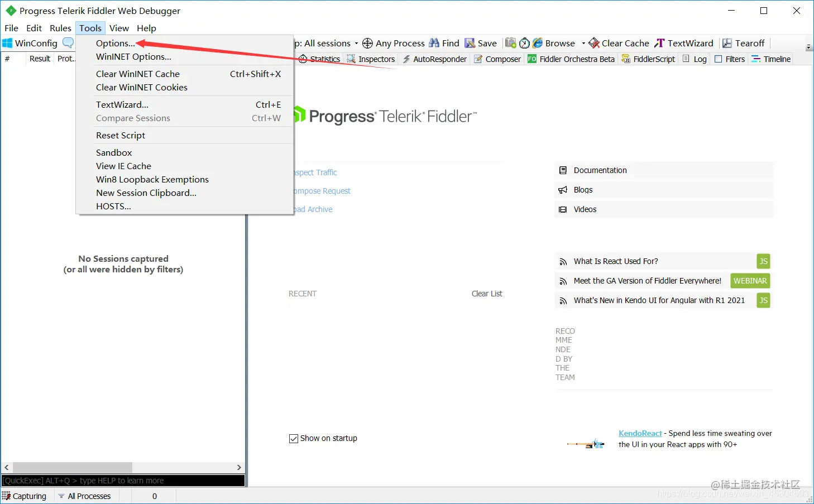The height and width of the screenshot is (504, 814).
Task: Click the Find binoculars icon
Action: (434, 43)
